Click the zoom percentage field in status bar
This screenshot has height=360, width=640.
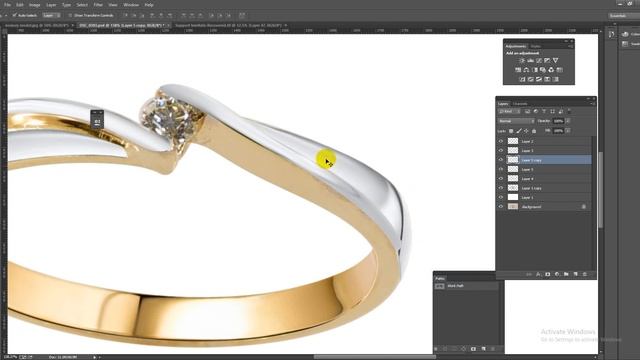[x=9, y=357]
